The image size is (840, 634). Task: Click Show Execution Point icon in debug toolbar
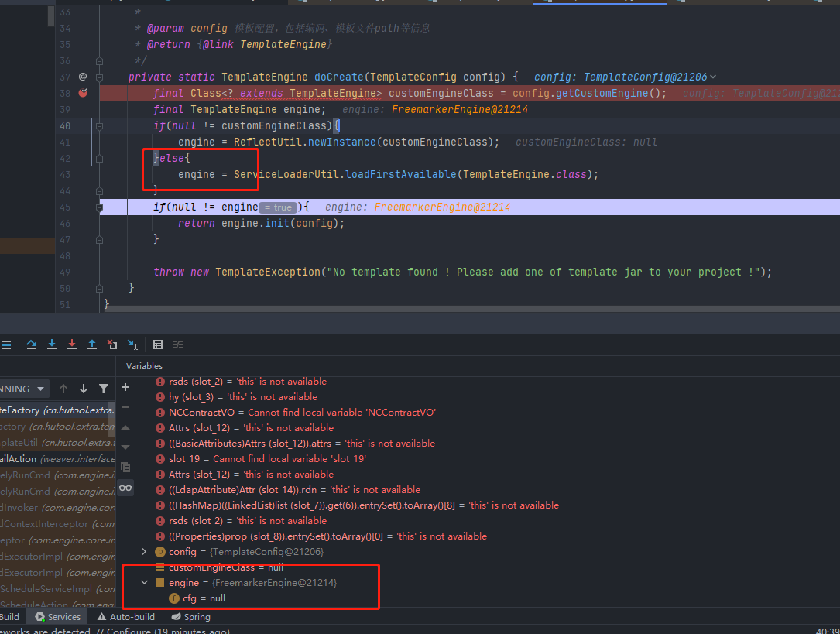coord(6,344)
